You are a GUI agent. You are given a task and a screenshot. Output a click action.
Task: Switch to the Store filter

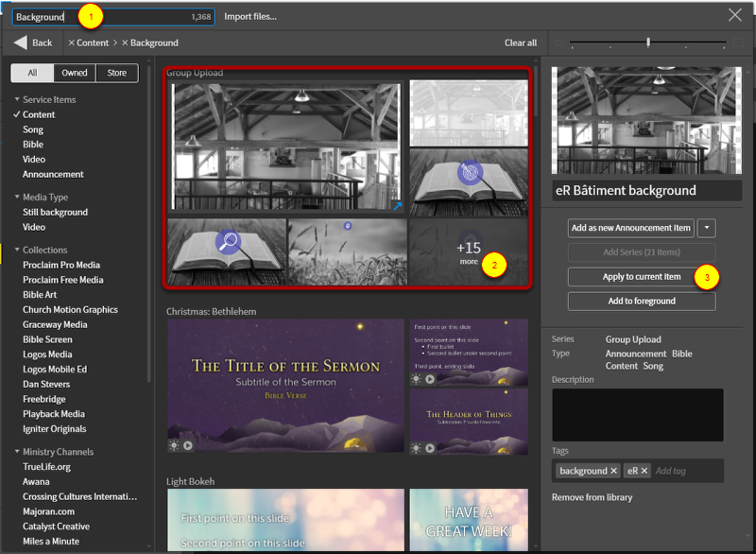tap(116, 73)
